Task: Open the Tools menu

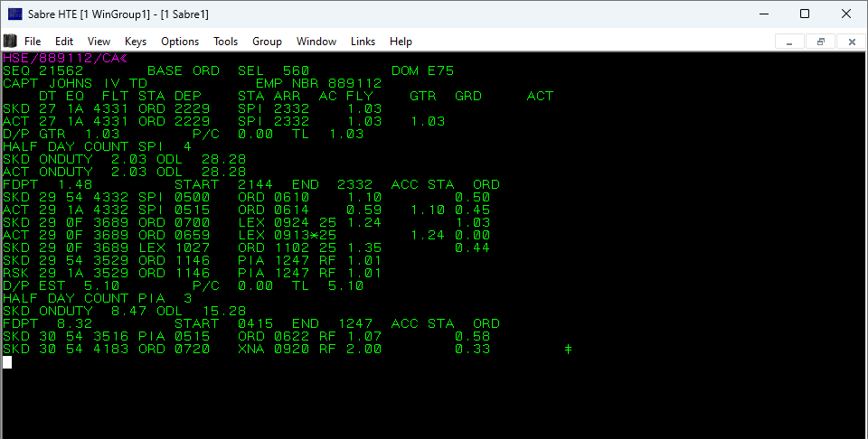Action: click(x=226, y=42)
